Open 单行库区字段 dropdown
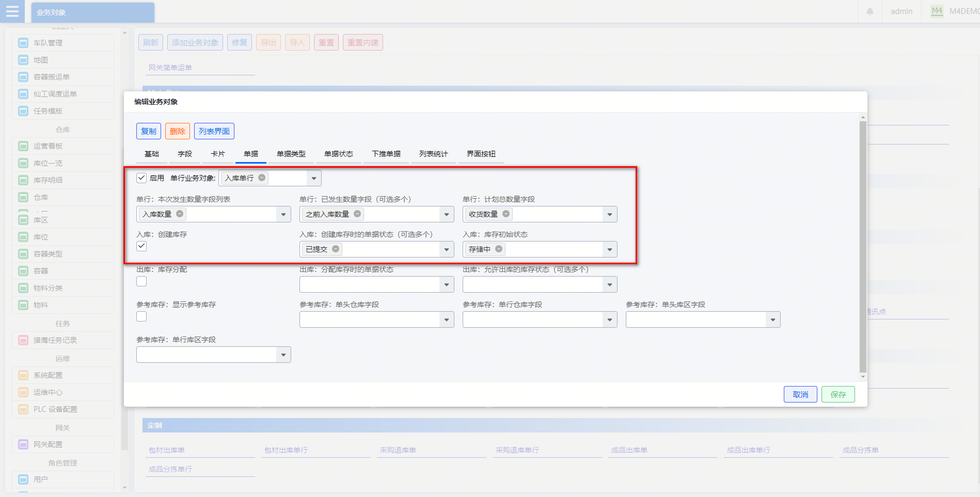980x497 pixels. pos(283,355)
